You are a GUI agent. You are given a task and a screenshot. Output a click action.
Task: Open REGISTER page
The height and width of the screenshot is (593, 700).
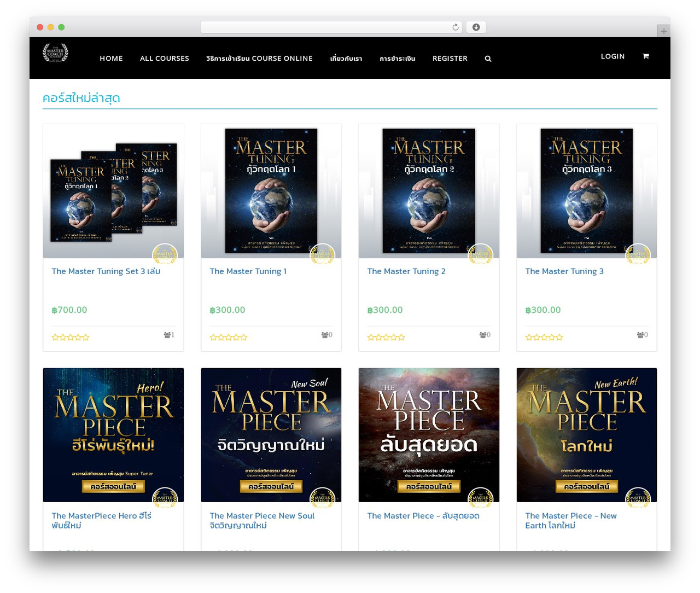coord(450,59)
